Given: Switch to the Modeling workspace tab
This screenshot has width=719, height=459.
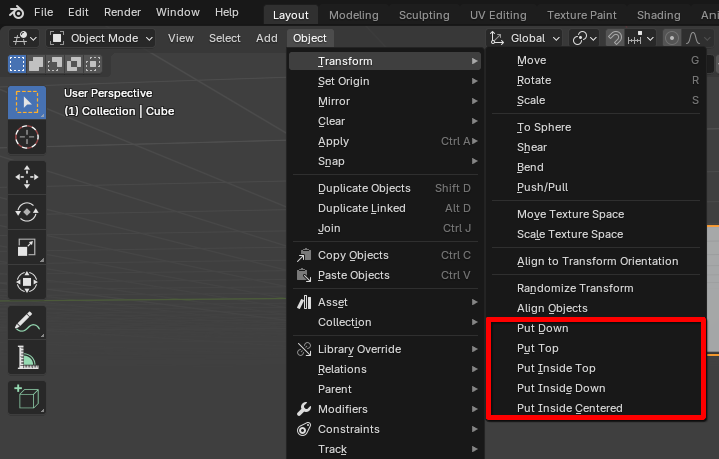Looking at the screenshot, I should 354,15.
